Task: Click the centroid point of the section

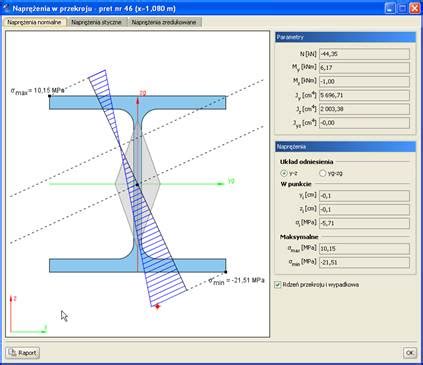Action: coord(137,184)
